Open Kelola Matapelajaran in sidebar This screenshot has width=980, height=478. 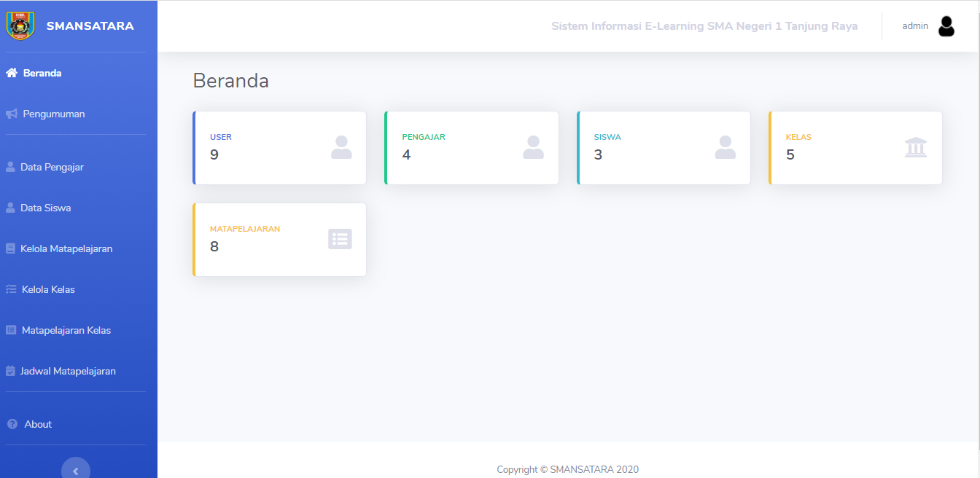66,248
